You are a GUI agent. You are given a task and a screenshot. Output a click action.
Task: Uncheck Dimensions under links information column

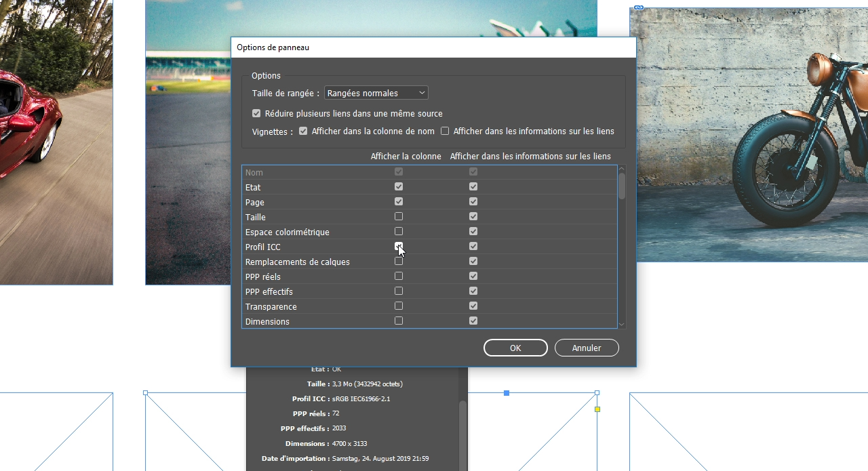coord(473,321)
